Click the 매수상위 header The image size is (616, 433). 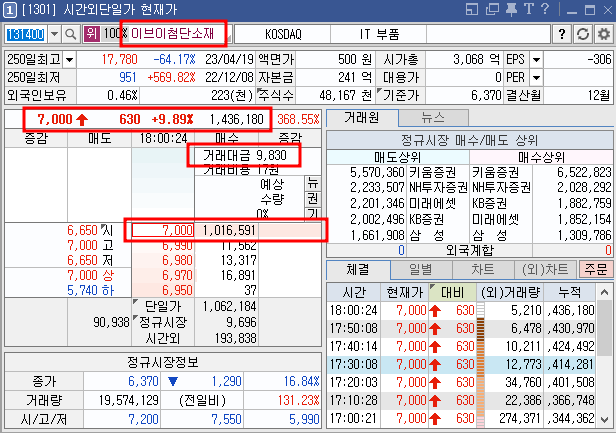[541, 157]
